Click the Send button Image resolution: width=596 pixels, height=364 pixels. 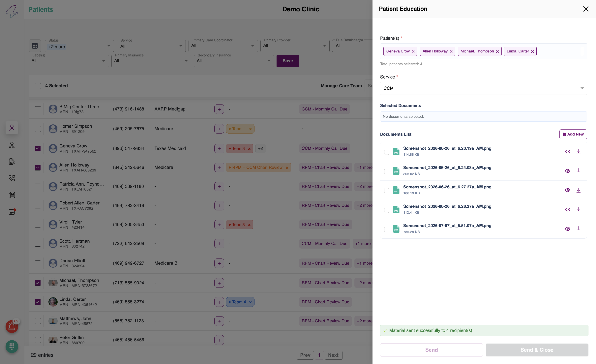pos(431,350)
